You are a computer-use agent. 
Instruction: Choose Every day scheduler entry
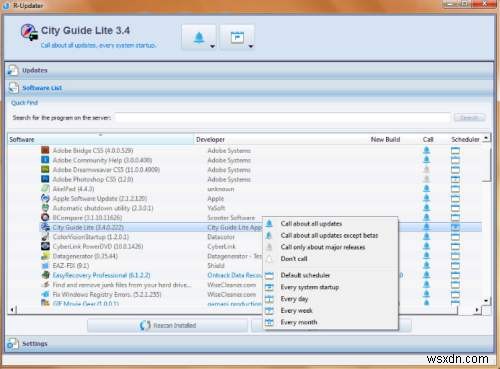330,299
